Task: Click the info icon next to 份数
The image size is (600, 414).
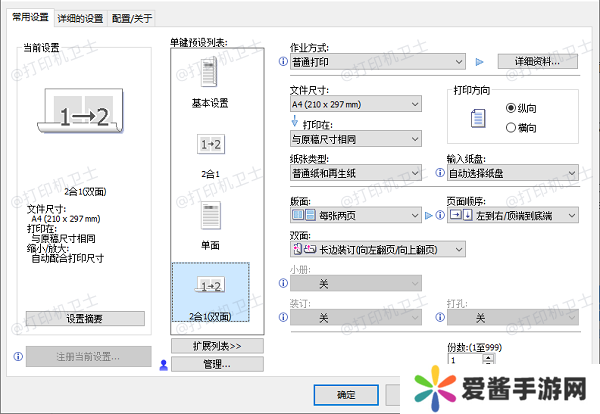Action: tap(440, 359)
